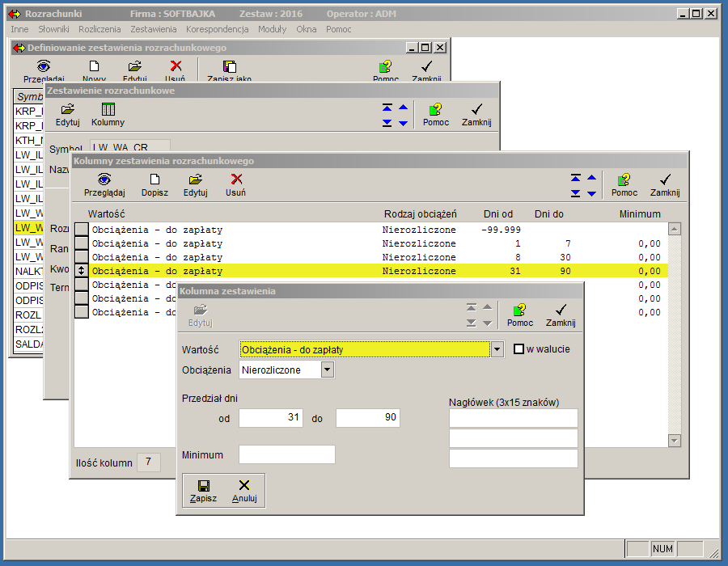Click Symbol field LW_WA_CR in Zestawienie window
The width and height of the screenshot is (728, 566).
pyautogui.click(x=130, y=146)
